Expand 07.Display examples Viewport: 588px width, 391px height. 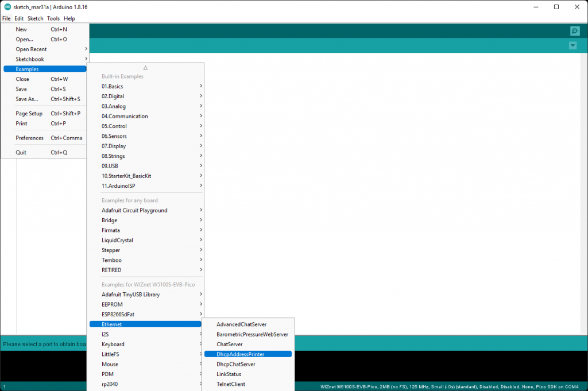pyautogui.click(x=146, y=146)
